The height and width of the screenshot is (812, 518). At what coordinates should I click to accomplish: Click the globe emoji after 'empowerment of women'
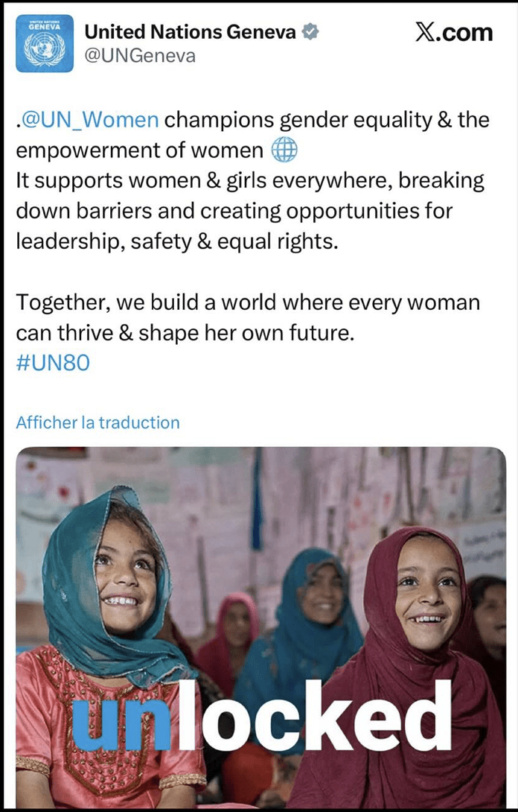(x=284, y=151)
